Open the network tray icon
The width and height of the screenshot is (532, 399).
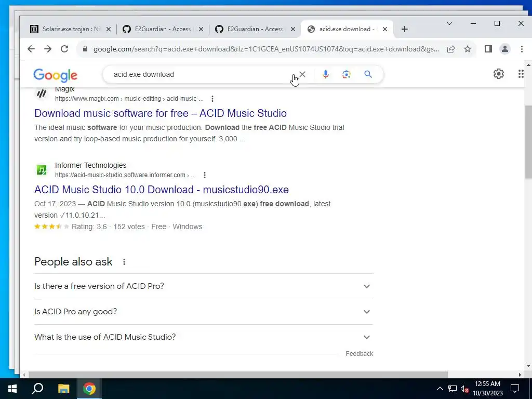tap(453, 389)
